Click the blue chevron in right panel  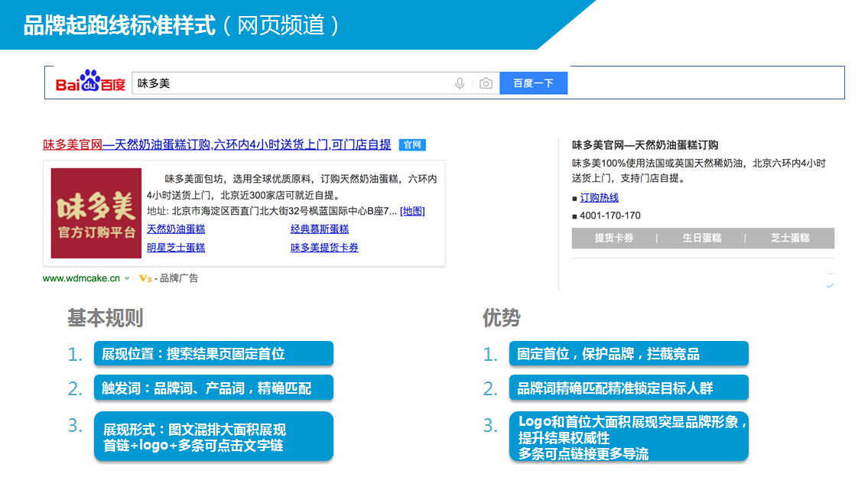(830, 286)
